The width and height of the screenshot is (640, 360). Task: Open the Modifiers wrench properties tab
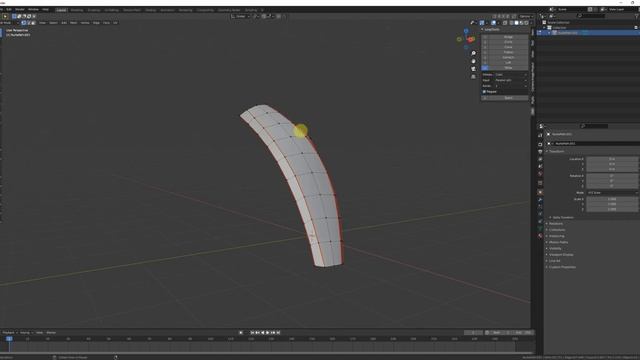[540, 200]
